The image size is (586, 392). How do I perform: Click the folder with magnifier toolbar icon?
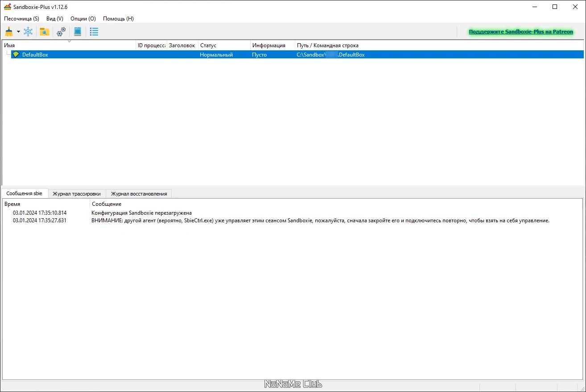tap(45, 32)
